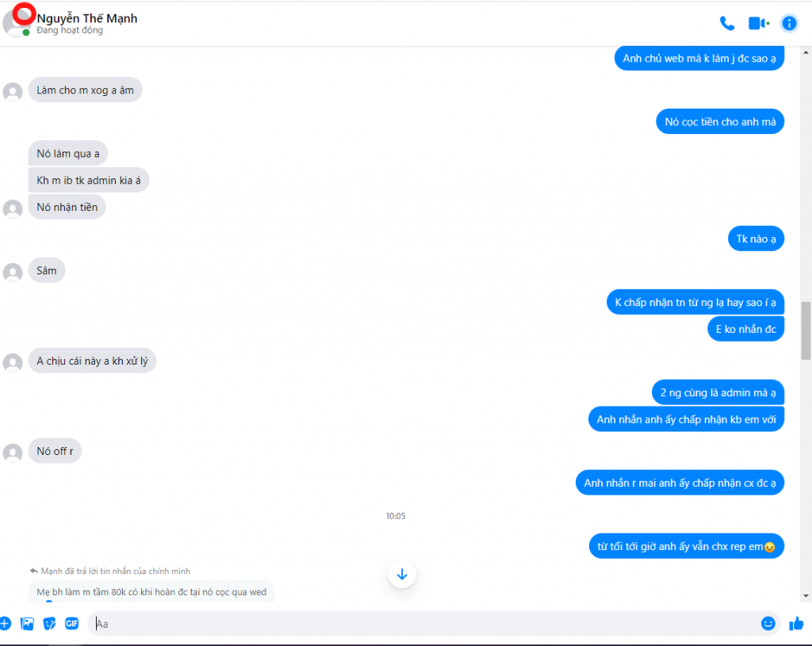The height and width of the screenshot is (646, 812).
Task: Open Nguyễn Thế Mạnh profile name
Action: coord(87,18)
